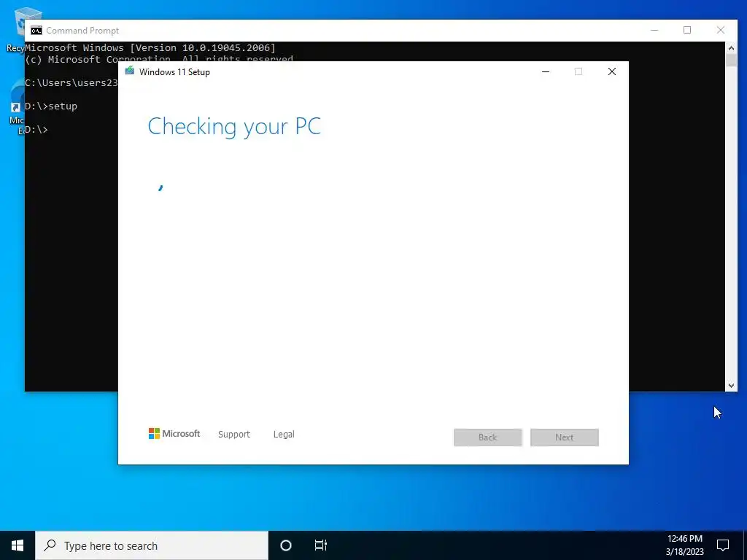The width and height of the screenshot is (747, 560).
Task: Click the Microsoft logo in Setup
Action: [174, 434]
